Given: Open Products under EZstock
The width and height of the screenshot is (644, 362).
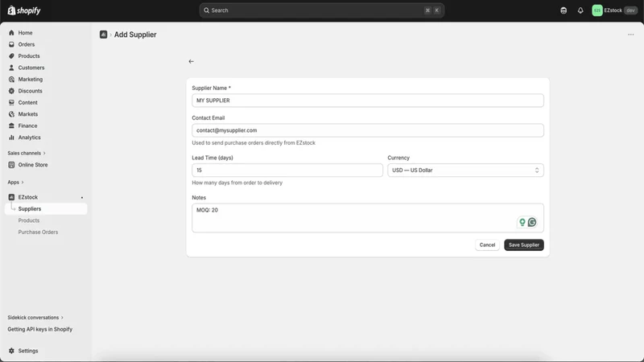Looking at the screenshot, I should [29, 220].
